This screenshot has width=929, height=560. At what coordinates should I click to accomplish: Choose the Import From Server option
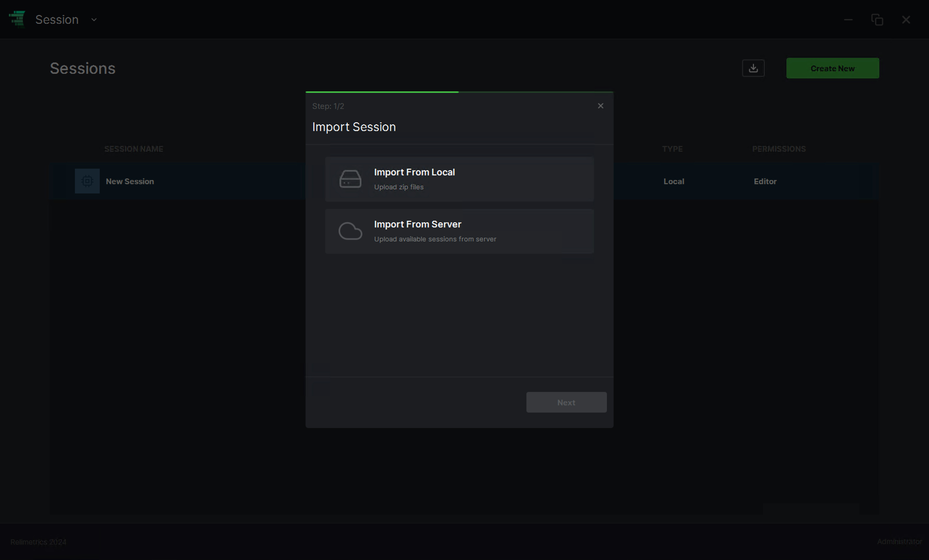point(459,231)
